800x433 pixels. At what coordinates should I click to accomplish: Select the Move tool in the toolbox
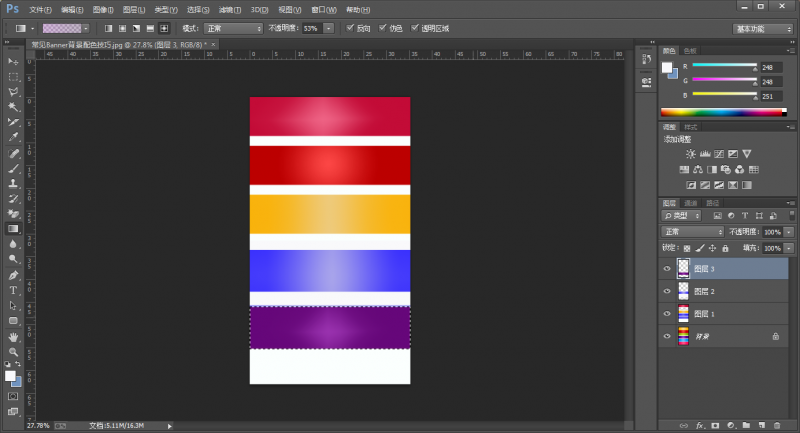pos(14,61)
